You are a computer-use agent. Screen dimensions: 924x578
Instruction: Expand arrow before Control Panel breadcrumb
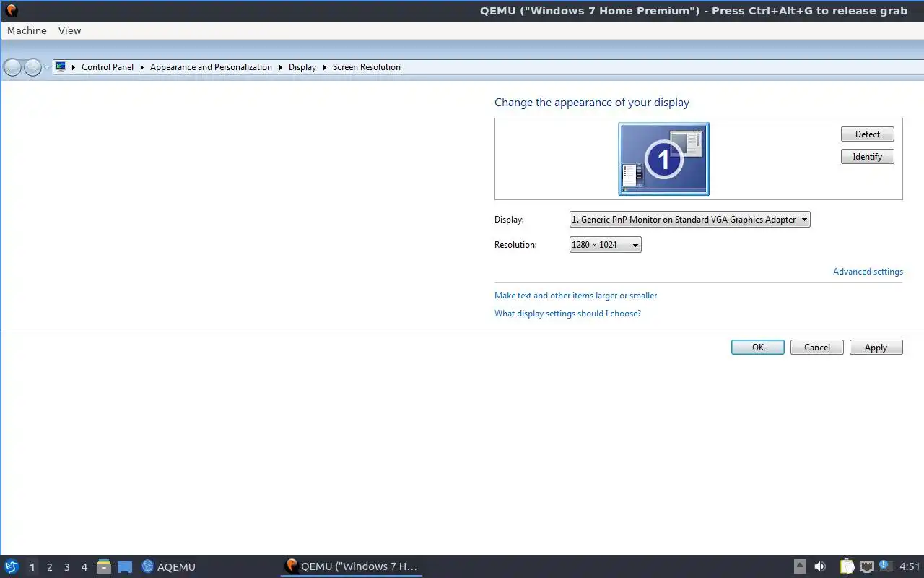click(x=74, y=67)
